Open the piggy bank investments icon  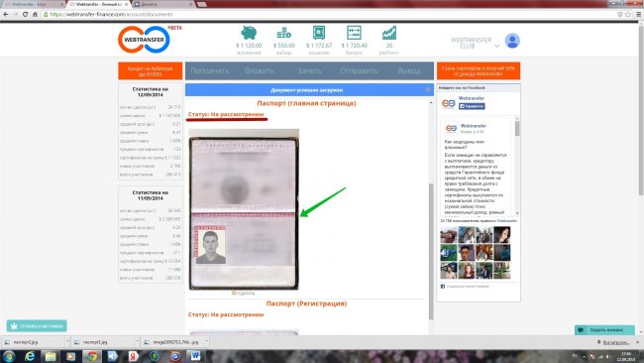pyautogui.click(x=249, y=33)
